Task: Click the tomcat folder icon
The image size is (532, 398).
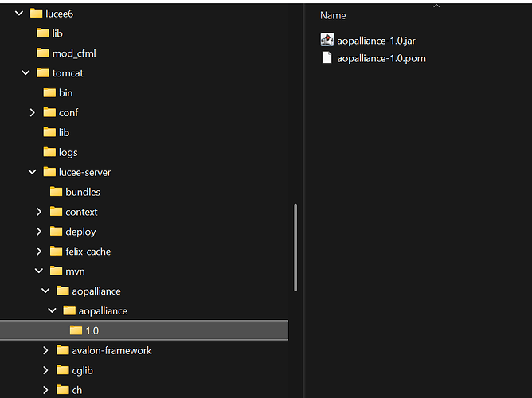Action: pyautogui.click(x=43, y=72)
